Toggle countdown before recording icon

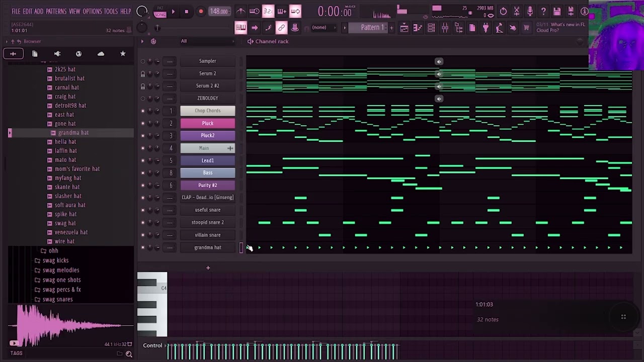click(268, 11)
